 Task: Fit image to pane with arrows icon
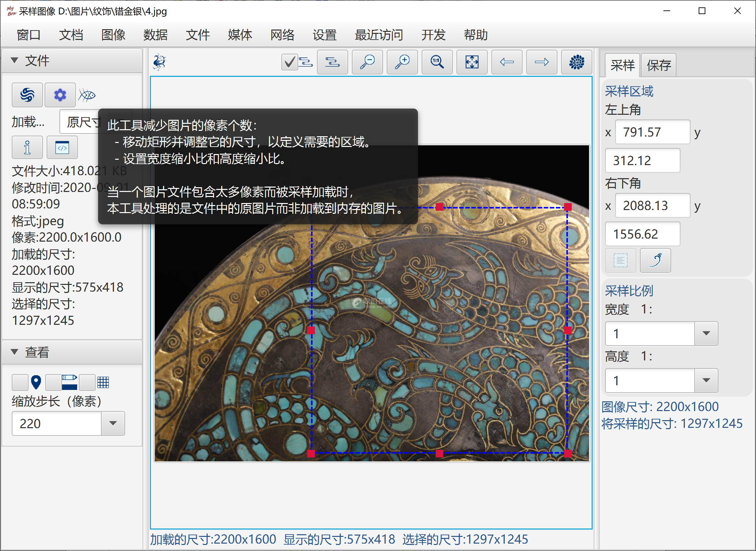coord(472,62)
